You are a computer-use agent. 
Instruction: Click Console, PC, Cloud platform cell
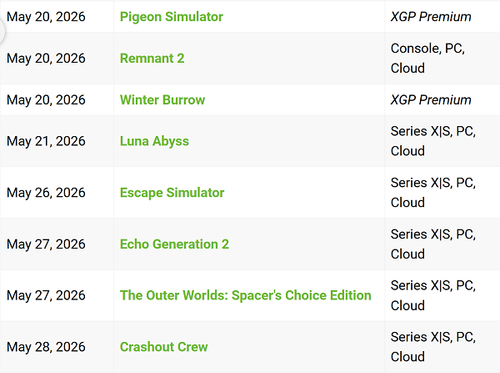(442, 58)
